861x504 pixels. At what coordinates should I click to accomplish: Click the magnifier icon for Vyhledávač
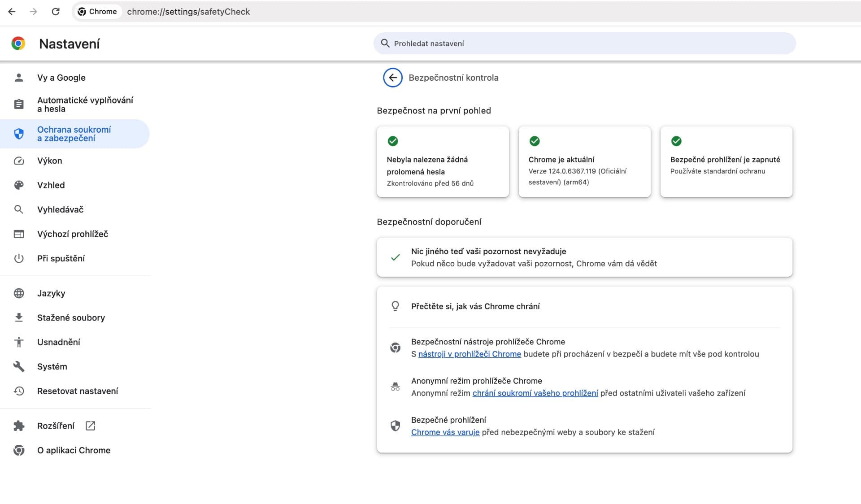point(19,209)
